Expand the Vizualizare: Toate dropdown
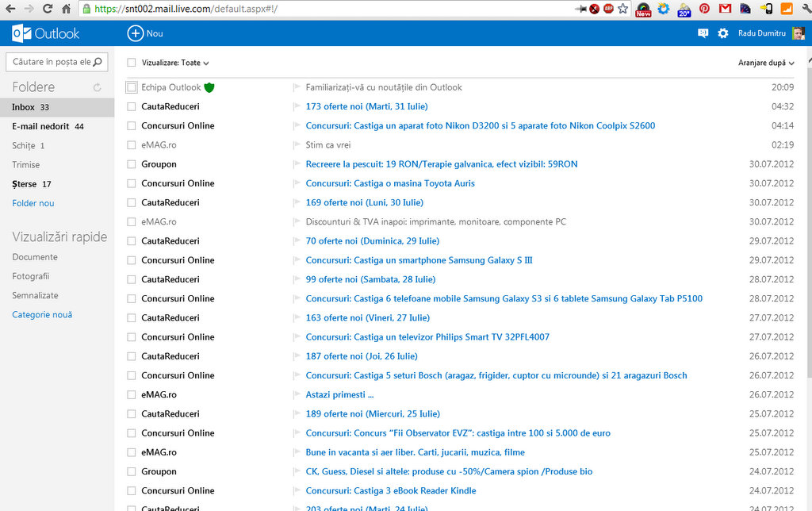The width and height of the screenshot is (812, 511). (x=175, y=63)
